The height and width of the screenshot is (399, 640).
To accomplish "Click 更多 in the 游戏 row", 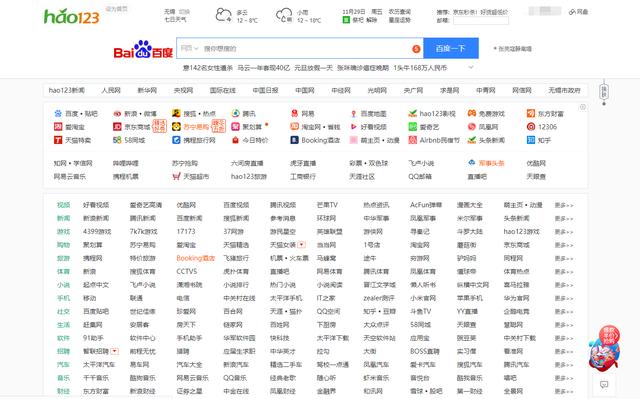I will [564, 232].
